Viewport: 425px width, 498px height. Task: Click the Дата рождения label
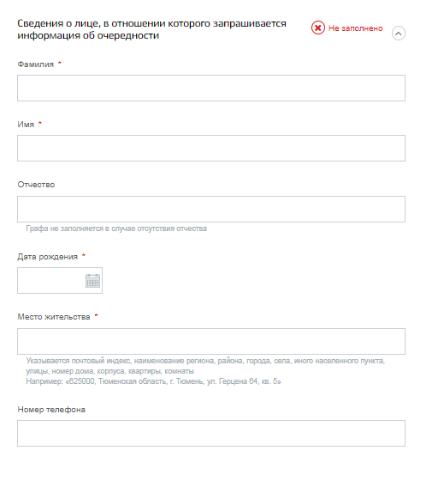click(x=47, y=257)
